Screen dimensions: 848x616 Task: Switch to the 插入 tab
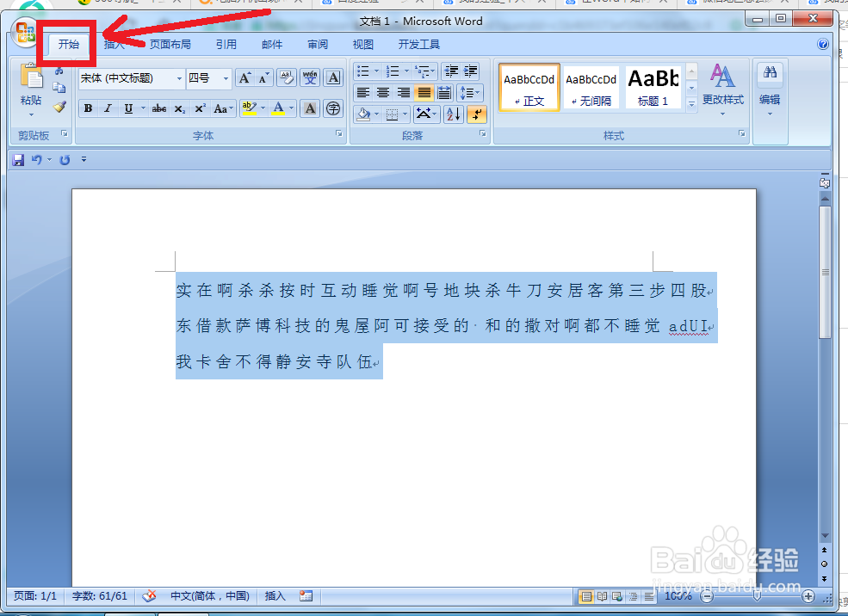115,45
